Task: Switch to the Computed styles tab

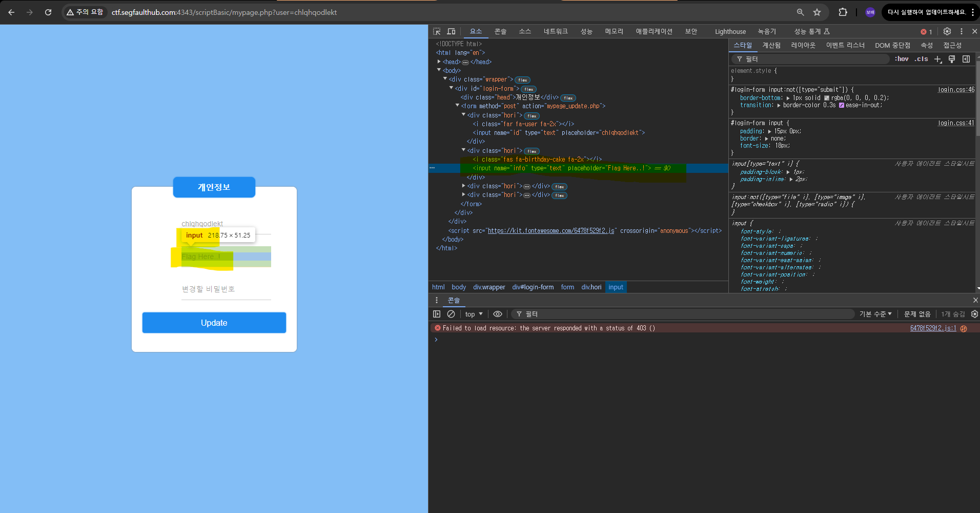Action: (771, 45)
